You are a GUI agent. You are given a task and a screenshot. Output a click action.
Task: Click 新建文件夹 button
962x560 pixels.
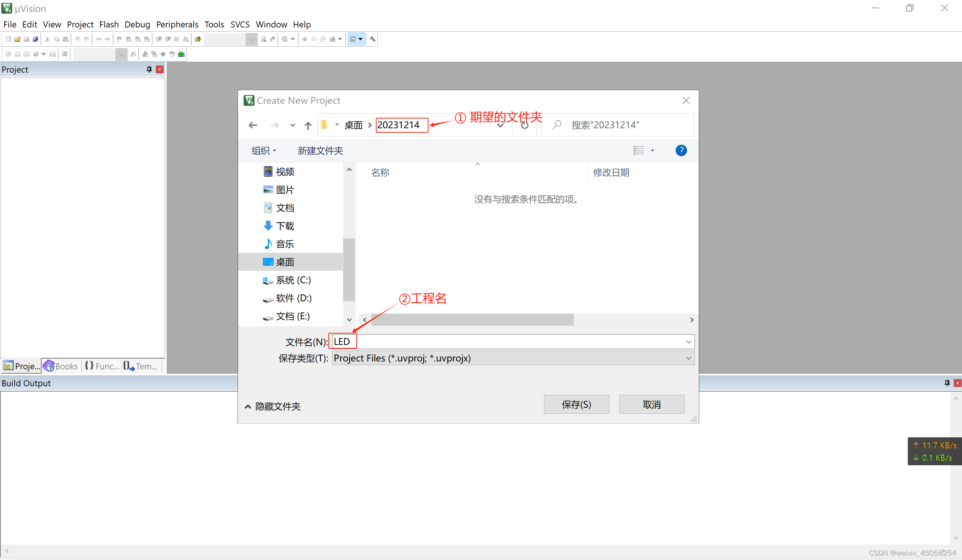[320, 150]
